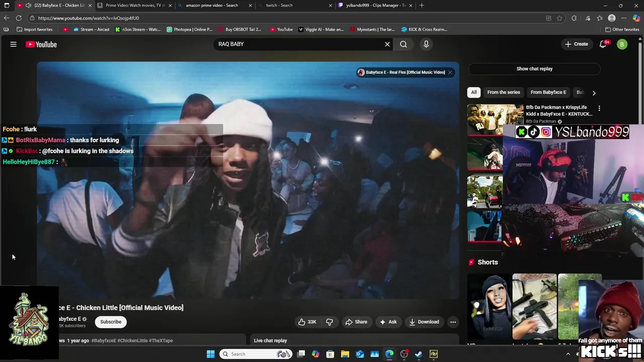Open the Myinstants bookmark
The height and width of the screenshot is (362, 644).
[x=372, y=29]
